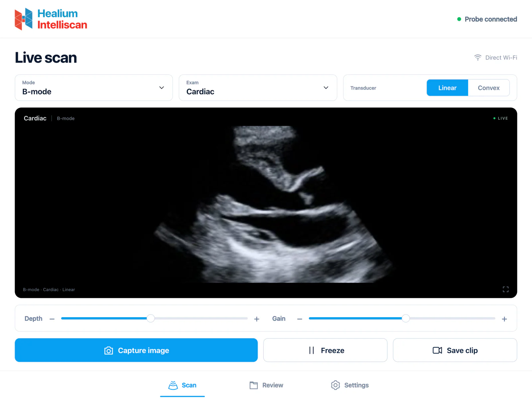Click the 'Live scan' page heading
This screenshot has width=532, height=399.
(46, 58)
